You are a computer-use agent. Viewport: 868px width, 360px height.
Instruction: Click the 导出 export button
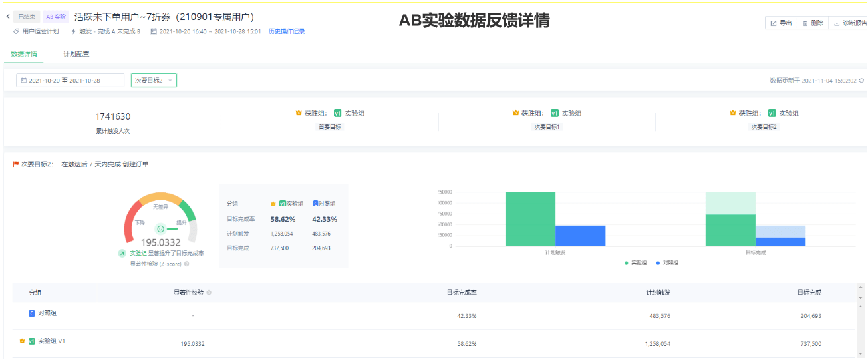(x=781, y=23)
